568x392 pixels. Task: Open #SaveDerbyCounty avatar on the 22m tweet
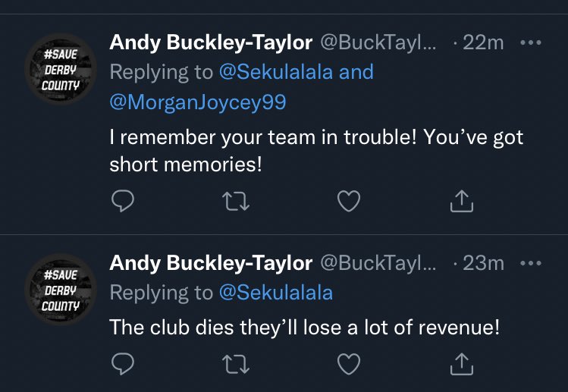(x=61, y=69)
